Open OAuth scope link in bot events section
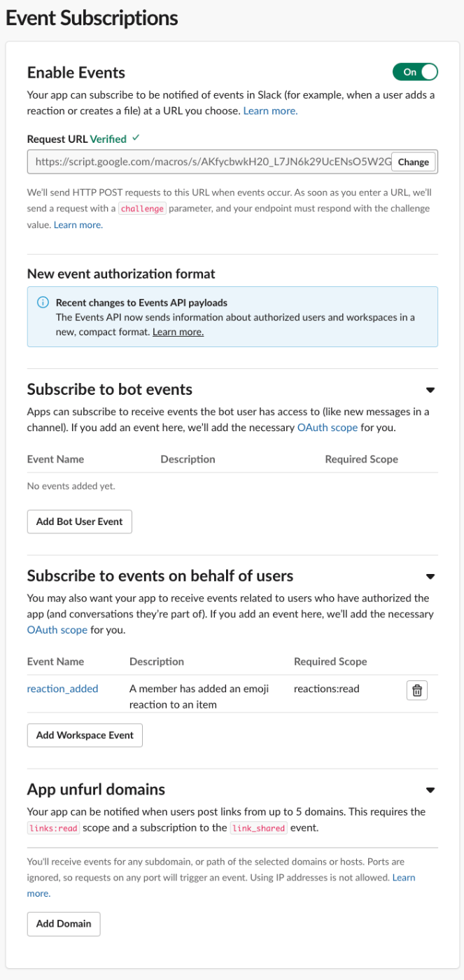 click(328, 427)
